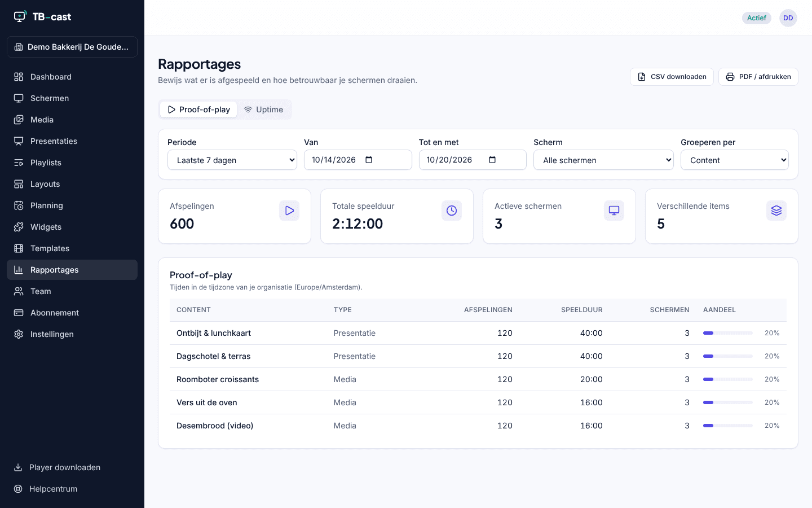Viewport: 812px width, 508px height.
Task: Open the calendar picker for Tot en met date
Action: tap(492, 160)
